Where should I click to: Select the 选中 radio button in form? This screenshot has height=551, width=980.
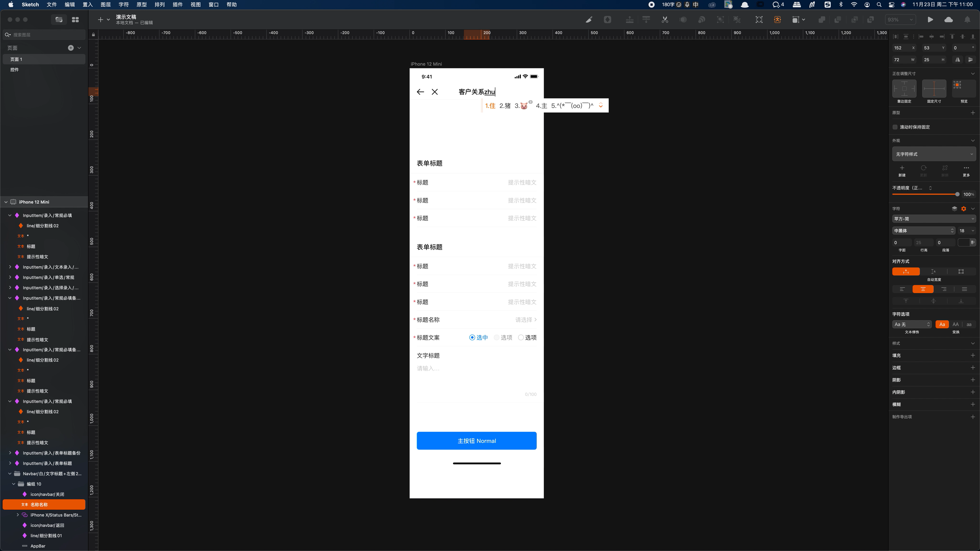click(x=472, y=338)
